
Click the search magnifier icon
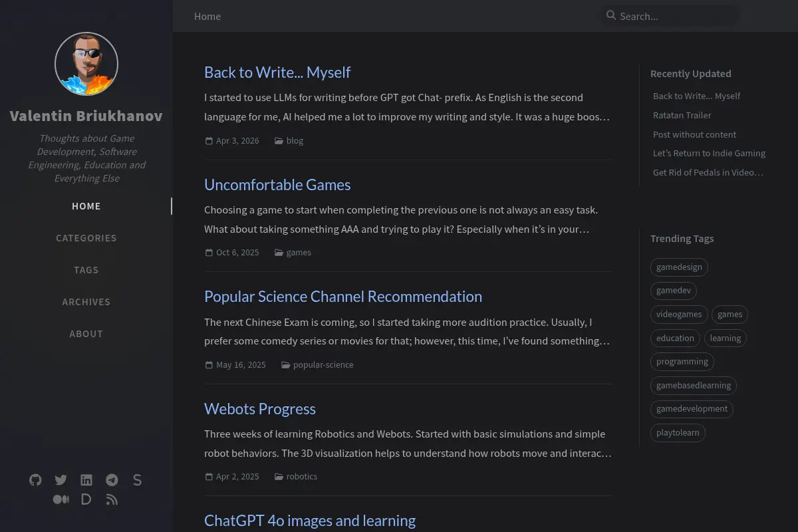pyautogui.click(x=611, y=15)
